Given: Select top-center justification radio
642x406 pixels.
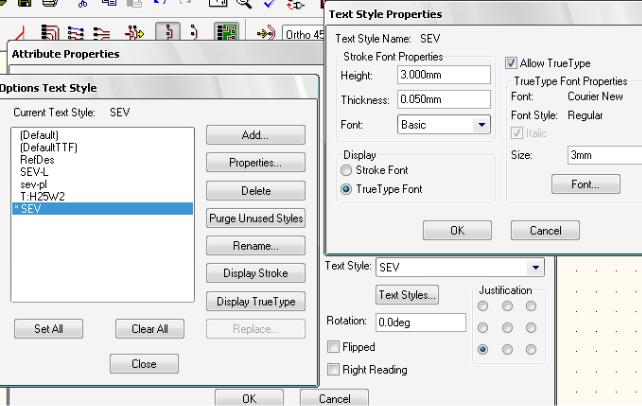Looking at the screenshot, I should pyautogui.click(x=507, y=306).
